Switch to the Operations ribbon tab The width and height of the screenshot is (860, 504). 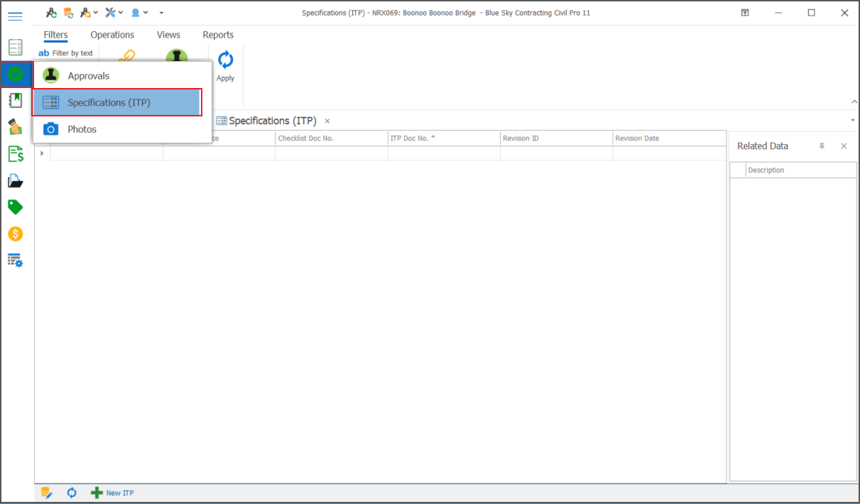point(112,35)
